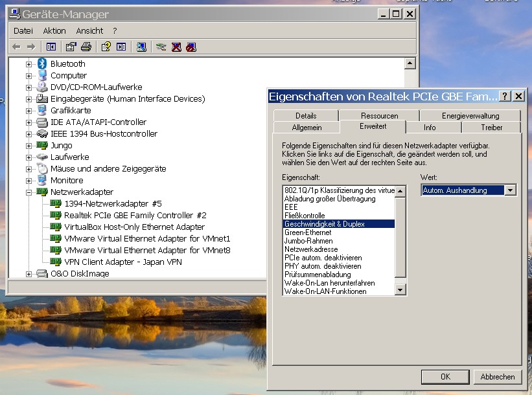Click the update driver toolbar icon

(x=161, y=47)
